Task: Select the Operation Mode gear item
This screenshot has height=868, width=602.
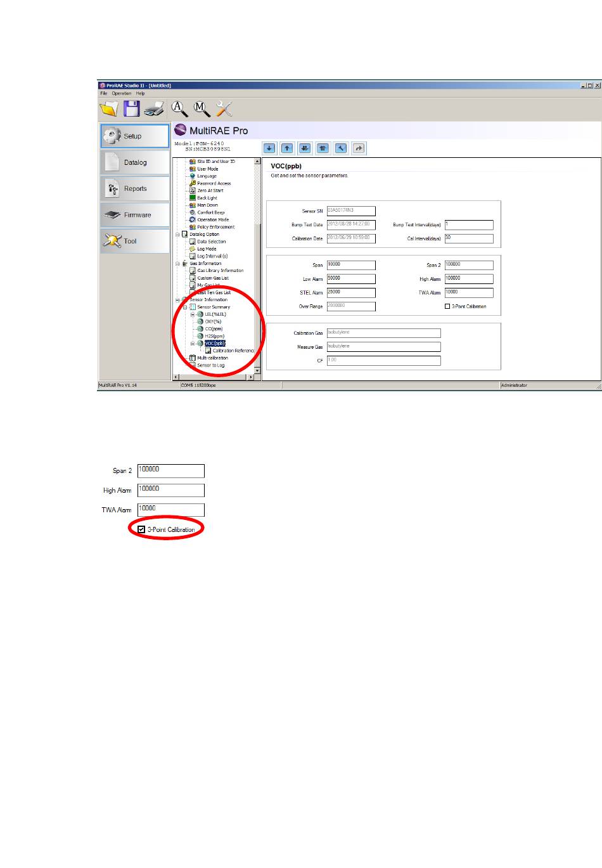Action: pos(212,219)
